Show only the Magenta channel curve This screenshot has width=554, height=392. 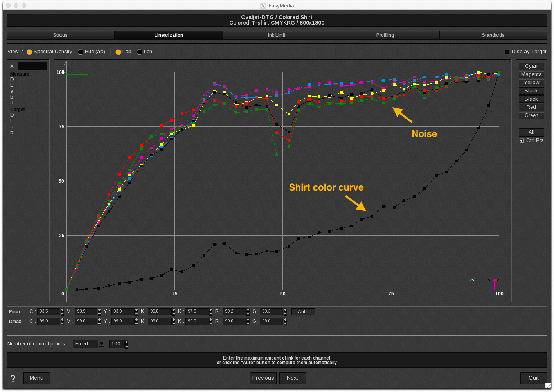[531, 74]
